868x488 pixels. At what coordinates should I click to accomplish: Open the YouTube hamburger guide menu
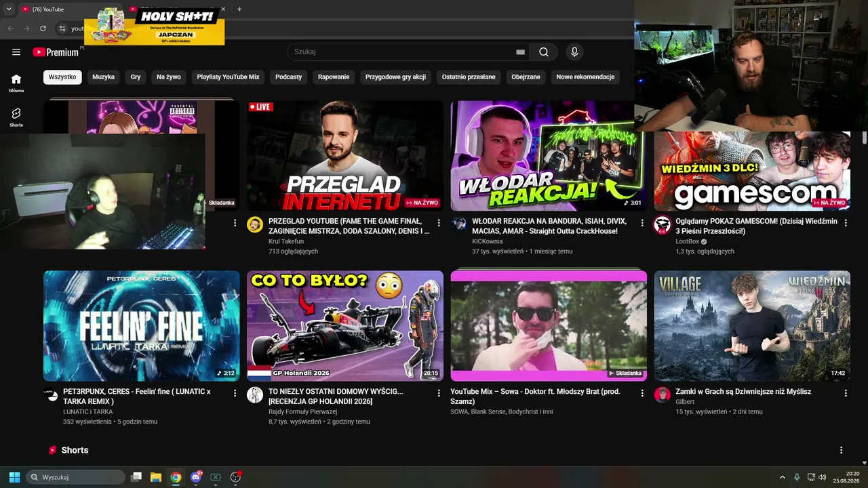16,52
